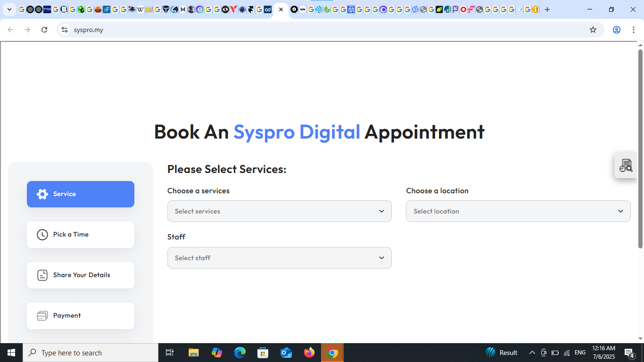This screenshot has width=644, height=362.
Task: Click the 'Staff' label
Action: click(176, 237)
